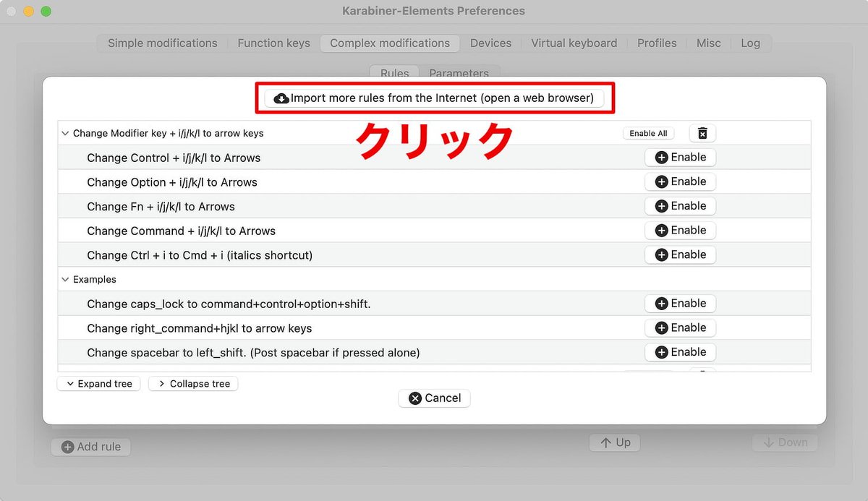
Task: Click the up arrow on the Up button
Action: pos(605,442)
